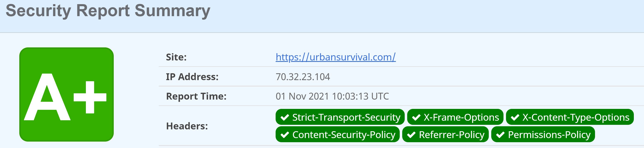Click the checkmark icon on Strict-Transport-Security
The width and height of the screenshot is (644, 148).
point(285,117)
